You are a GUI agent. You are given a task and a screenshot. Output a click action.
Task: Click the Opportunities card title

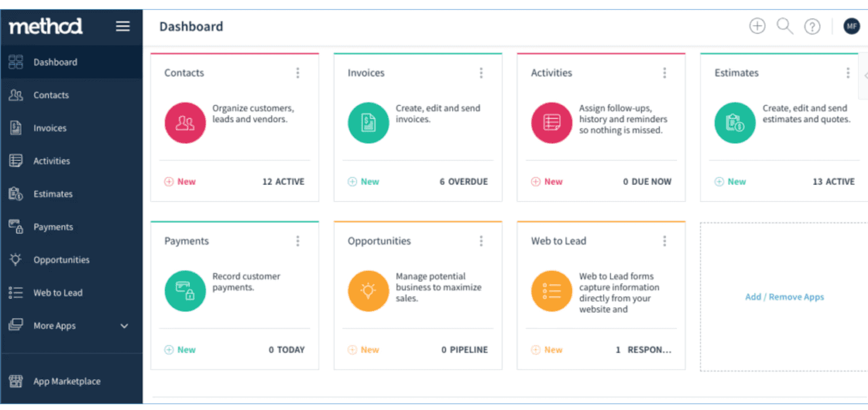[379, 241]
